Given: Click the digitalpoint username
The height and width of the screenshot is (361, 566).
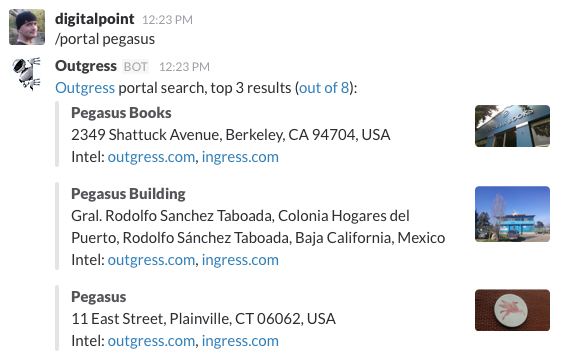Looking at the screenshot, I should [95, 19].
